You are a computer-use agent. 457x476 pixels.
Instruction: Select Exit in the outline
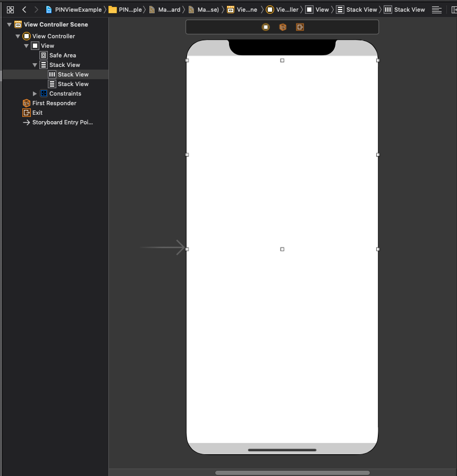[x=56, y=113]
